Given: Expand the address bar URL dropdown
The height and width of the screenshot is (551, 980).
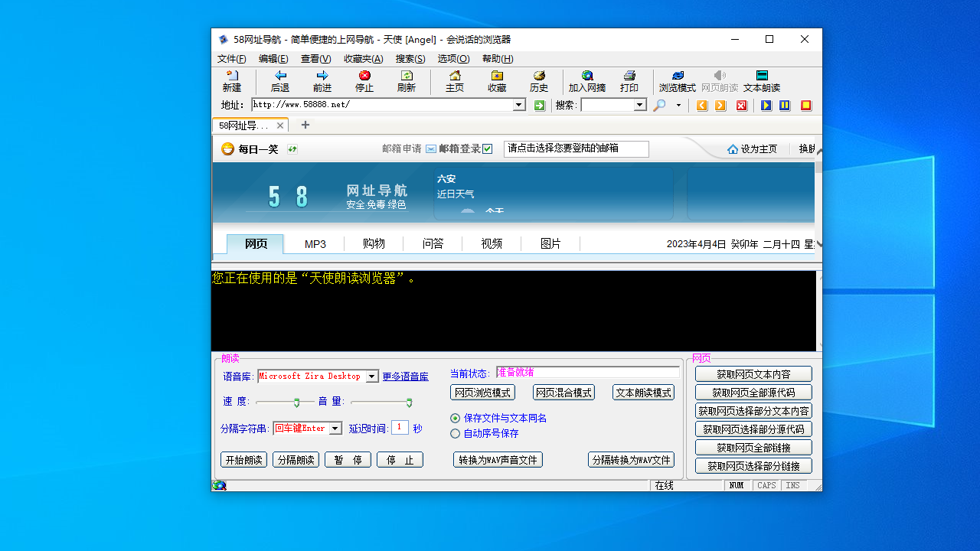Looking at the screenshot, I should (x=519, y=105).
